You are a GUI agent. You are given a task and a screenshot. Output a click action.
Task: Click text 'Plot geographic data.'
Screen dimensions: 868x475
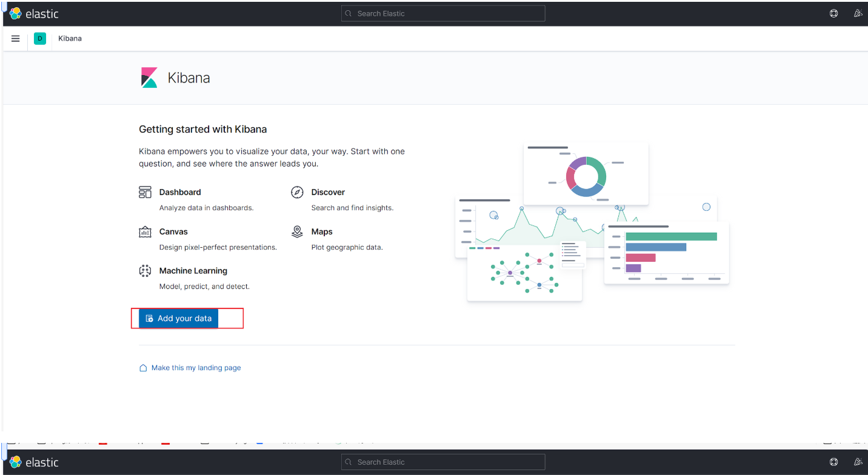(x=347, y=247)
